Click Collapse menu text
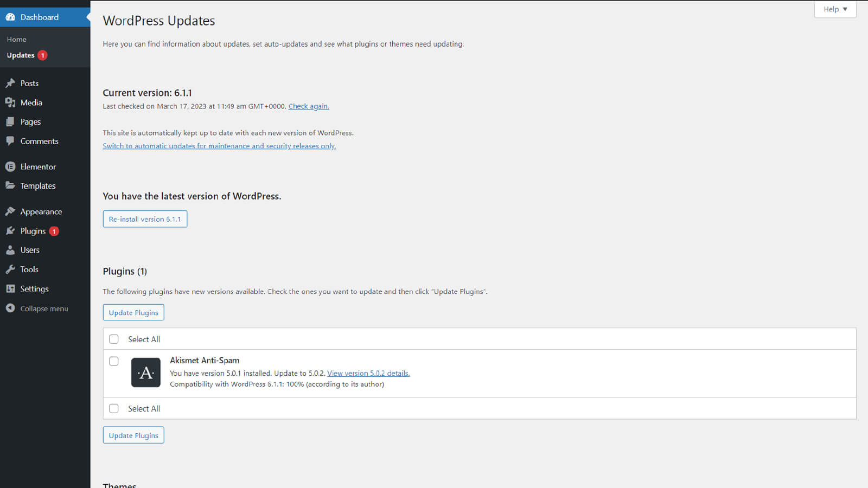This screenshot has height=488, width=868. coord(44,309)
